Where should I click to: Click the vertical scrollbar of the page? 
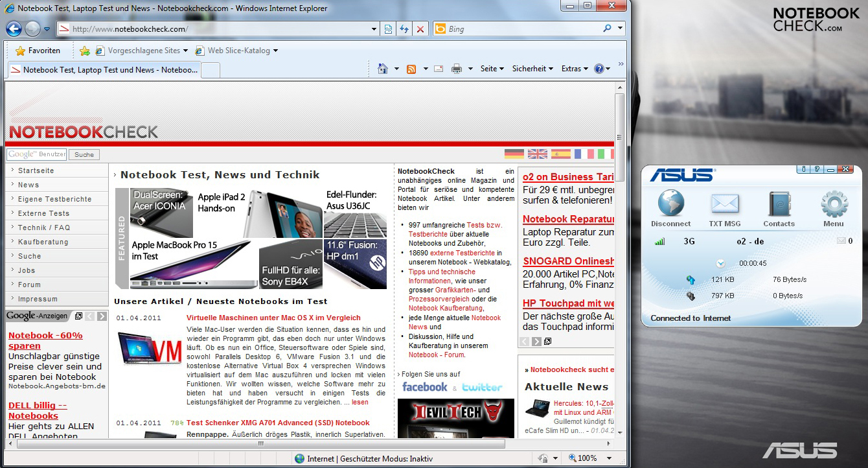click(x=619, y=136)
